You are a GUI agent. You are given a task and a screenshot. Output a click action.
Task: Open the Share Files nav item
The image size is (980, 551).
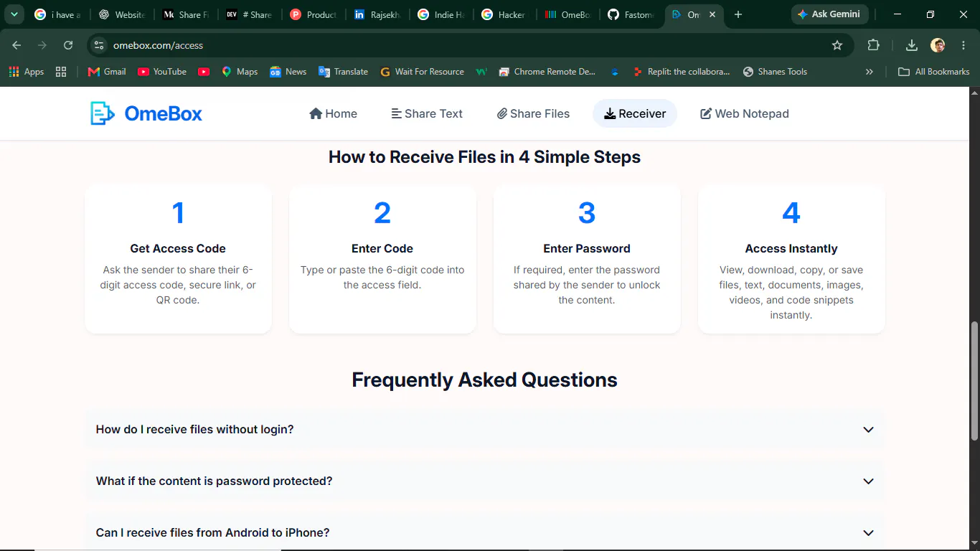click(x=533, y=113)
